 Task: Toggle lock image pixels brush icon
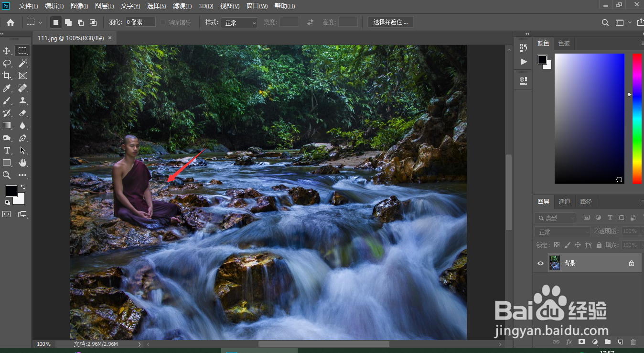pyautogui.click(x=567, y=245)
